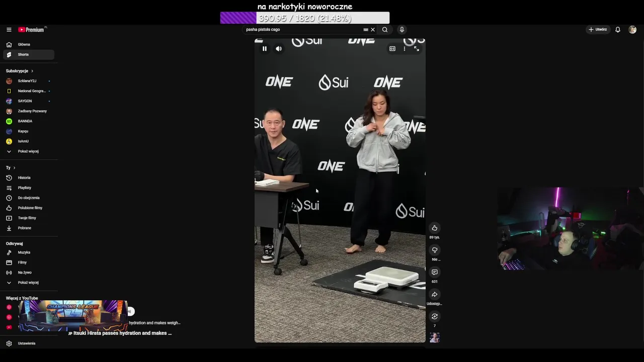Viewport: 644px width, 362px height.
Task: Share the Short via Udostępnij
Action: tap(435, 295)
